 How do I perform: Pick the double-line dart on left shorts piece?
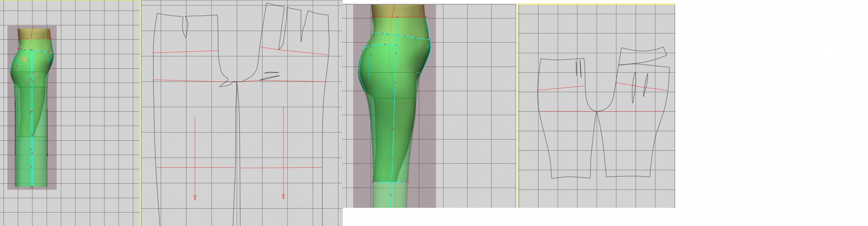point(579,69)
